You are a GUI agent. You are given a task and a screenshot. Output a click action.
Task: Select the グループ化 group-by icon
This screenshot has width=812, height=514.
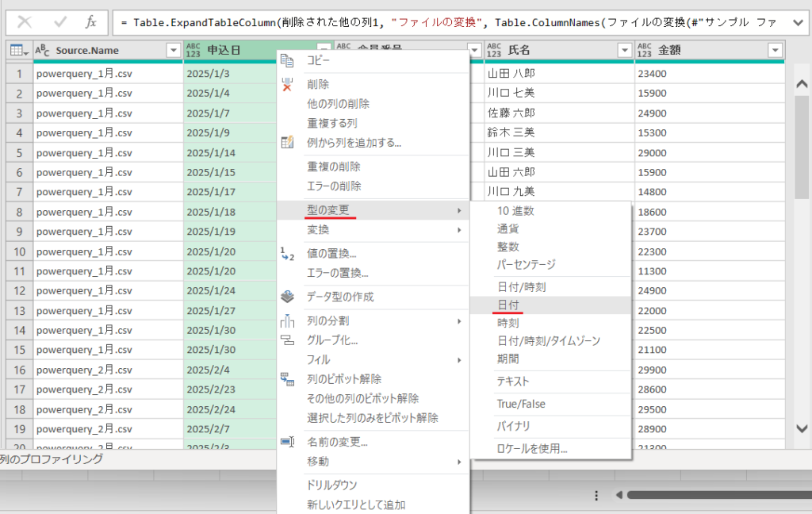pyautogui.click(x=287, y=340)
